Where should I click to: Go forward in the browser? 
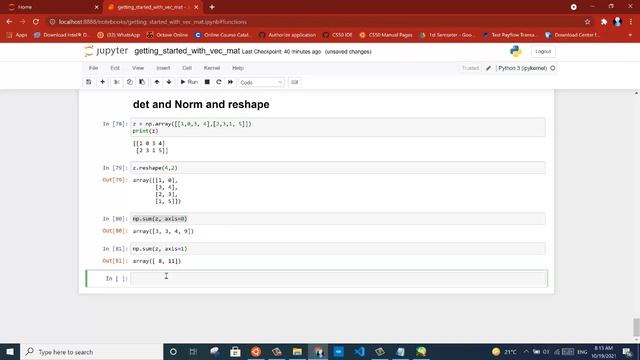point(22,22)
